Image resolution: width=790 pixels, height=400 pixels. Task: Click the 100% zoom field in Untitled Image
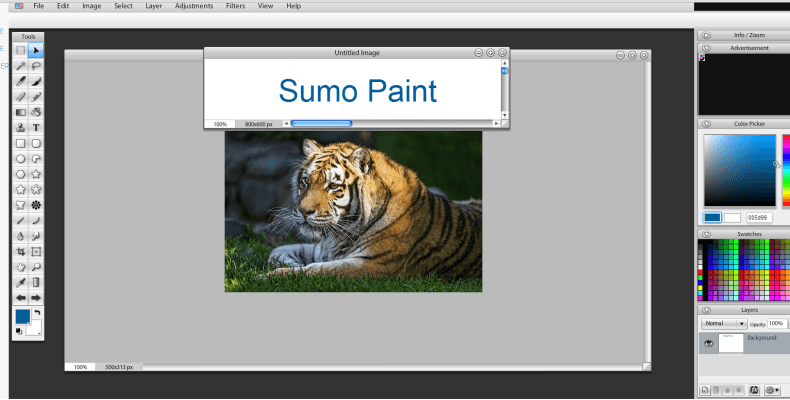(220, 124)
